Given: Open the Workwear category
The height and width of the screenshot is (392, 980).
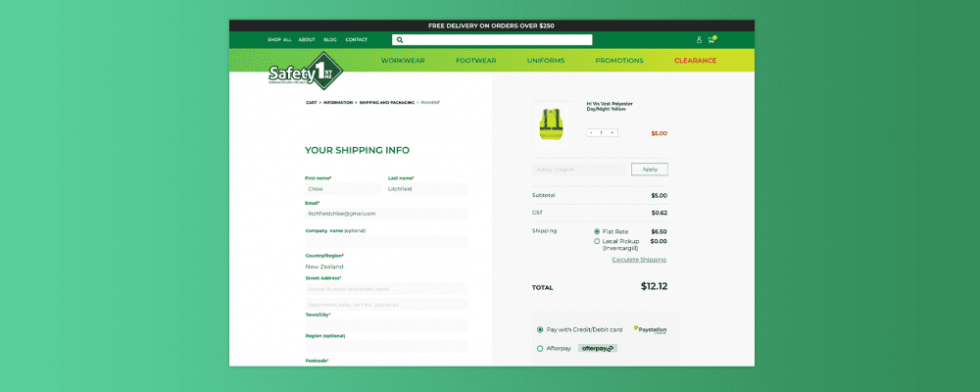Looking at the screenshot, I should tap(403, 61).
